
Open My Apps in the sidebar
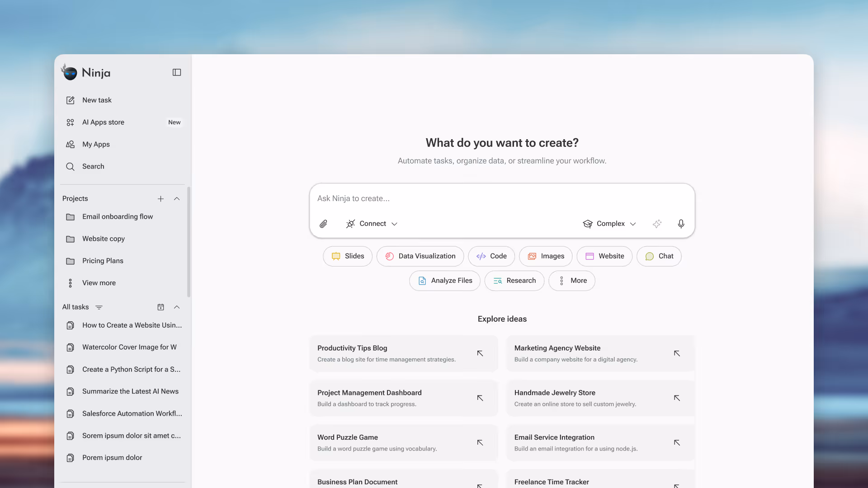coord(96,144)
